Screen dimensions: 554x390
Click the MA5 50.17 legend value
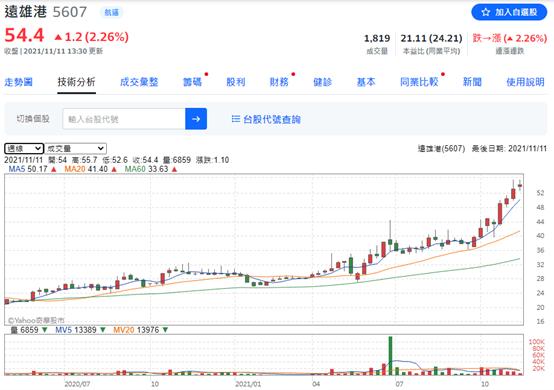point(32,169)
